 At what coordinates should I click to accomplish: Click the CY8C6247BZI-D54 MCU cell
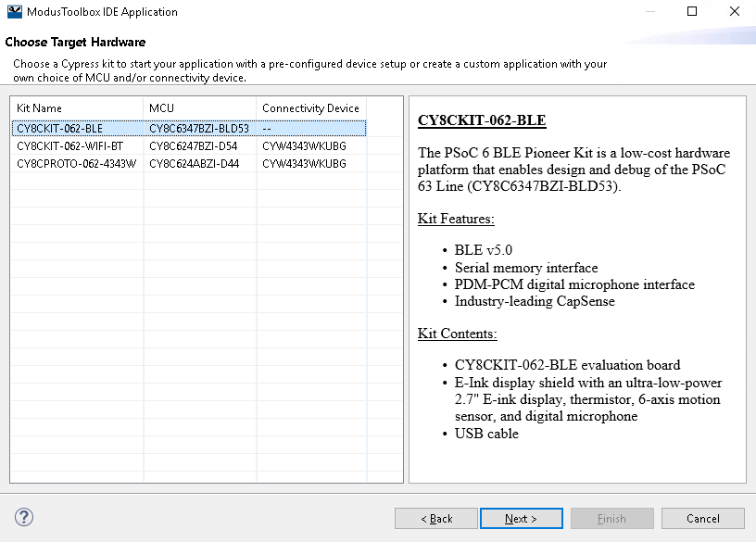193,146
